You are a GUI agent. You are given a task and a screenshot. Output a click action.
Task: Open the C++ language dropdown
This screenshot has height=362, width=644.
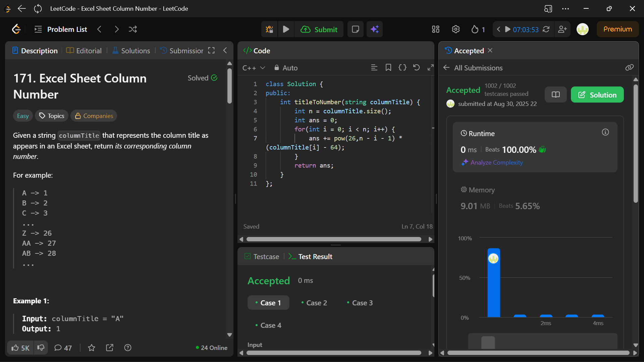pyautogui.click(x=254, y=68)
